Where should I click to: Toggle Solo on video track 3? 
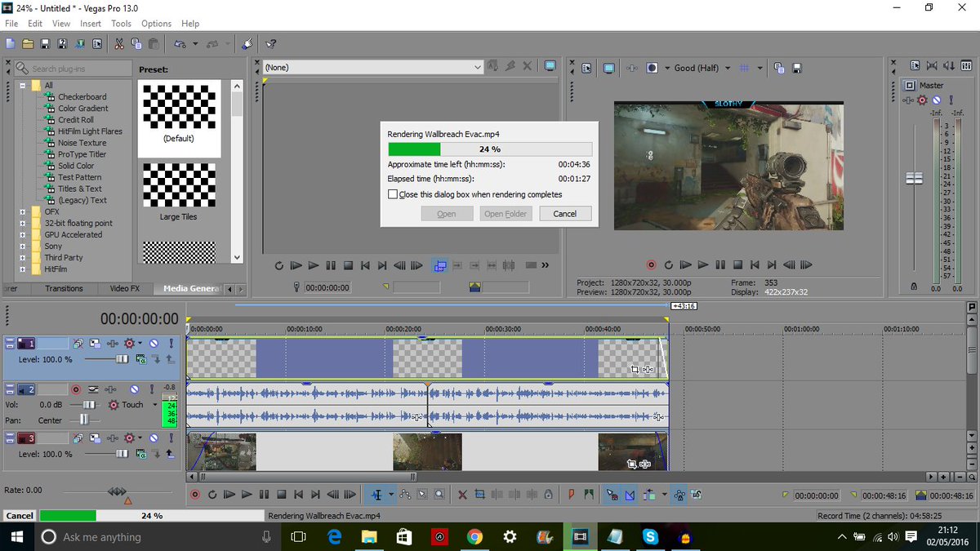170,439
